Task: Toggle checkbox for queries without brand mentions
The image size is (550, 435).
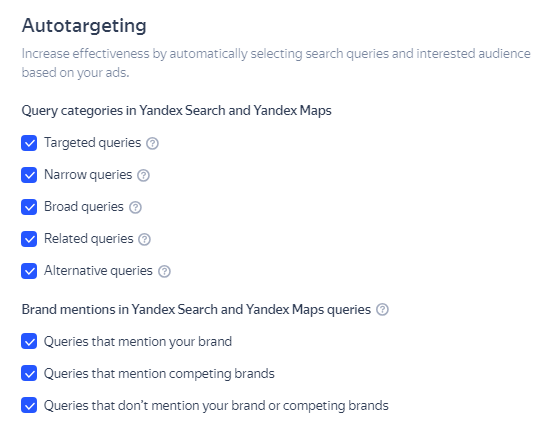Action: (x=29, y=405)
